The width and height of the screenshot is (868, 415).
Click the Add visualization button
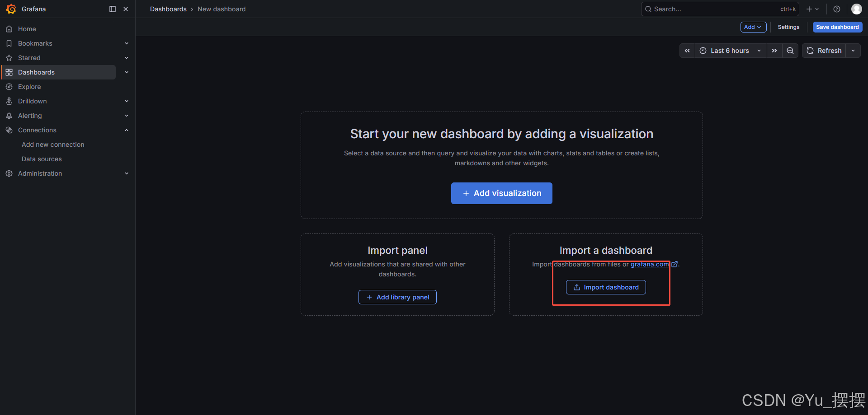pos(502,193)
